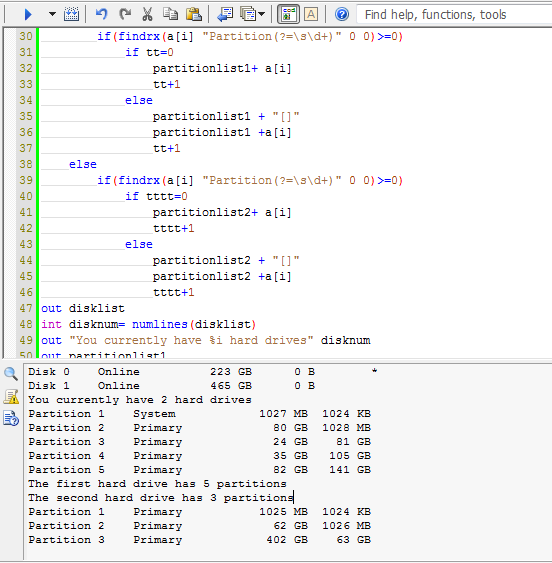Cut selection with the scissors icon
The height and width of the screenshot is (563, 552).
click(147, 14)
